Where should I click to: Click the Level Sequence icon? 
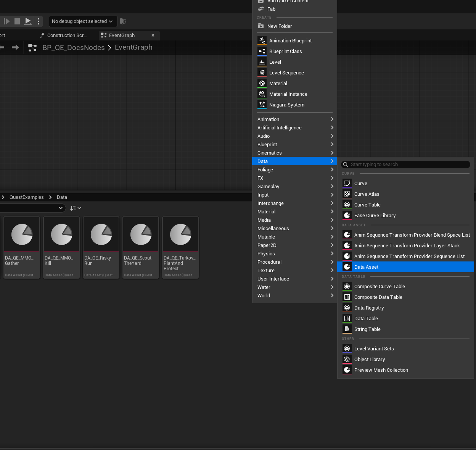pyautogui.click(x=262, y=73)
